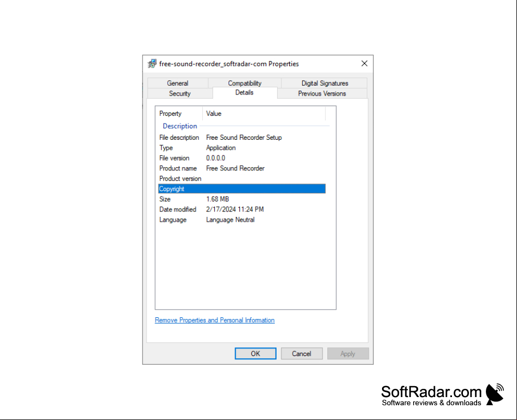
Task: Open Remove Properties and Personal Information link
Action: tap(215, 320)
